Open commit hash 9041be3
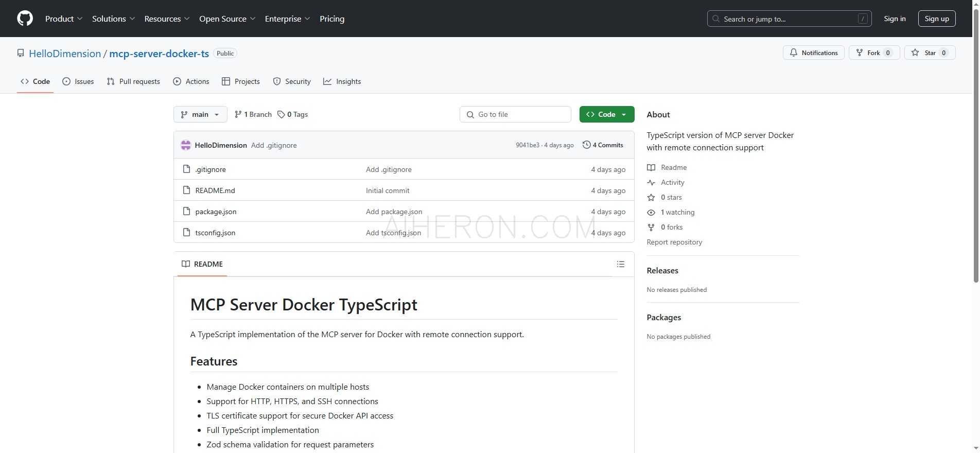This screenshot has height=453, width=980. pyautogui.click(x=528, y=145)
